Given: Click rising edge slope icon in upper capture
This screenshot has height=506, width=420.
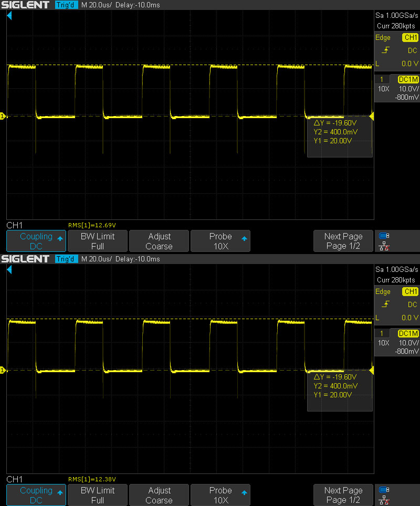Looking at the screenshot, I should tap(386, 50).
